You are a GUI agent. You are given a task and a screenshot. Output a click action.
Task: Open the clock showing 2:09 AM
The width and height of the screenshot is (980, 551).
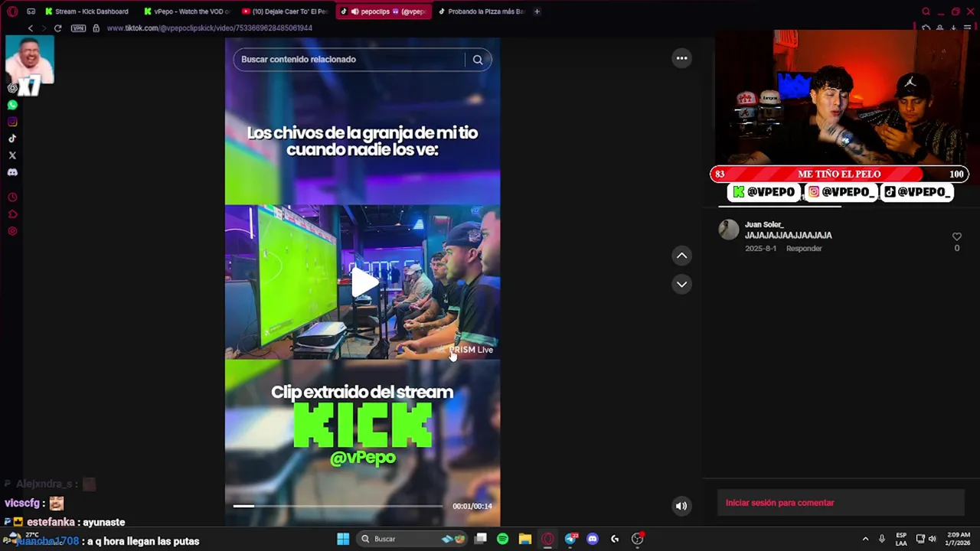pos(958,539)
